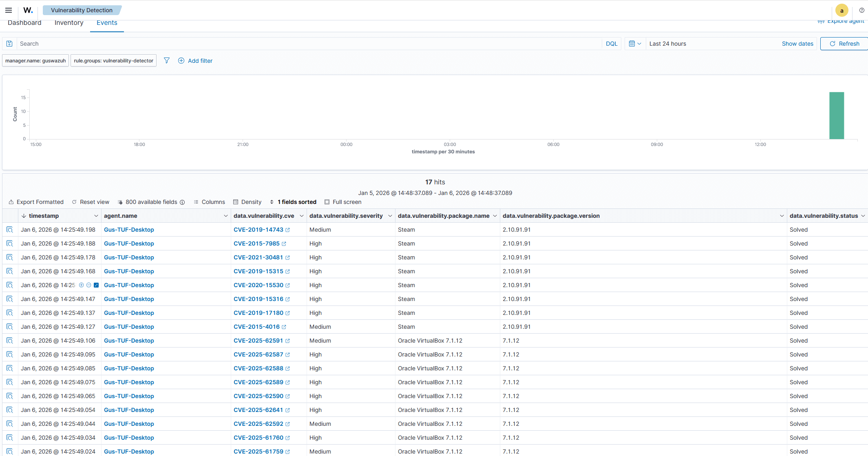The image size is (868, 456).
Task: Filter out value on CVE-2020-15530 timestamp
Action: coord(88,285)
